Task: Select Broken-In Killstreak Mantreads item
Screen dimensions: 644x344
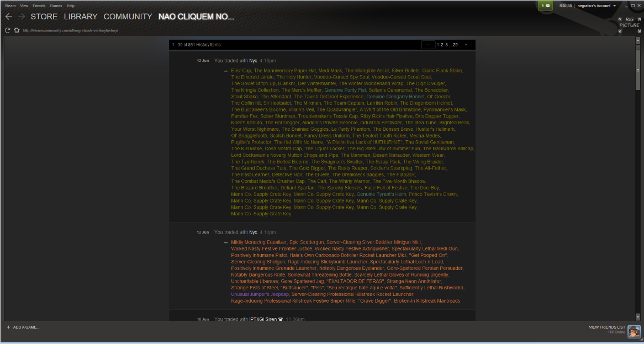Action: pyautogui.click(x=427, y=301)
